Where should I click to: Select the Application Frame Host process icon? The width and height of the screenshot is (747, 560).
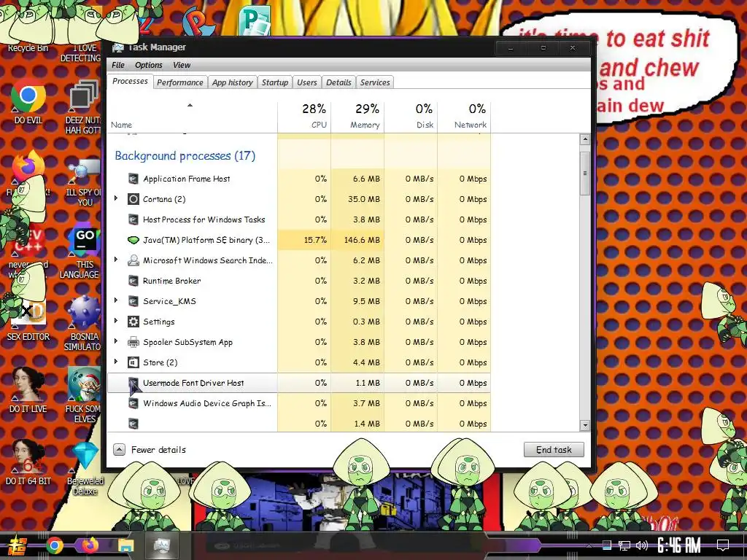(133, 179)
